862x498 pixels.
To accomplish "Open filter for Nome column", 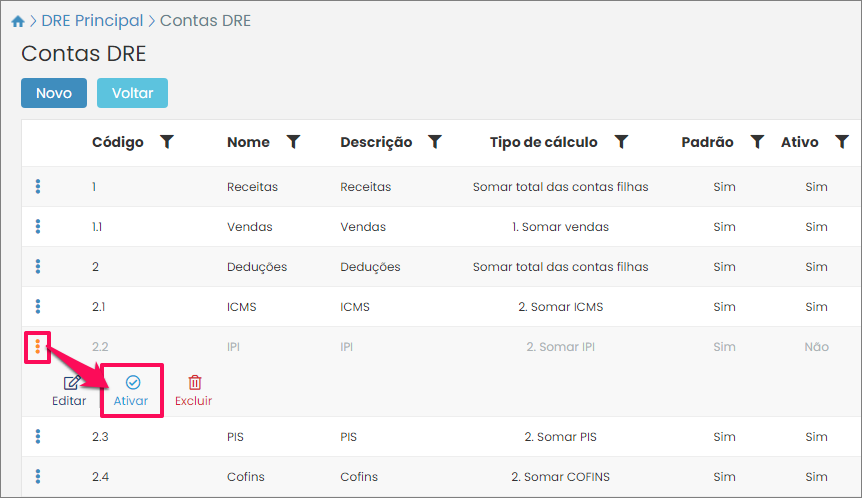I will [293, 142].
